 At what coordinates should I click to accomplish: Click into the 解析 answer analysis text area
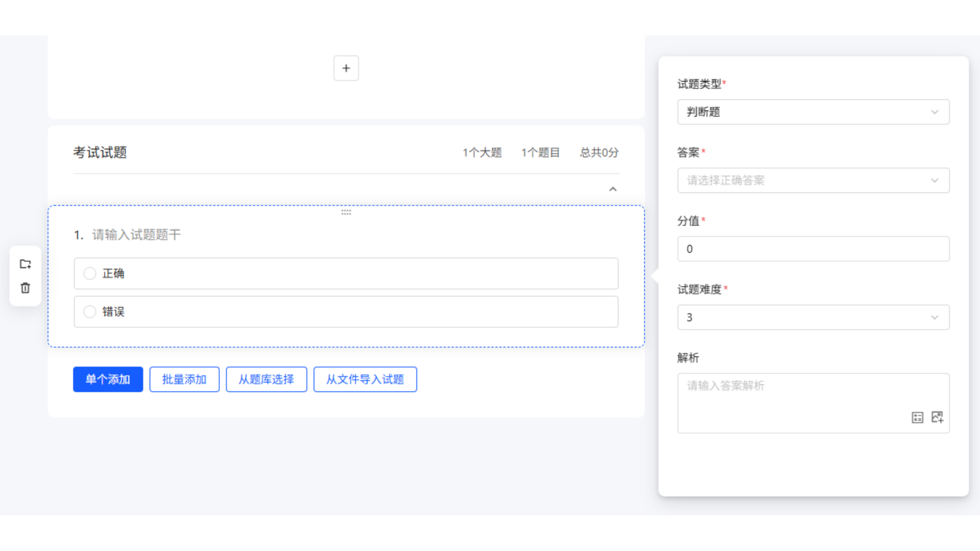pos(796,398)
